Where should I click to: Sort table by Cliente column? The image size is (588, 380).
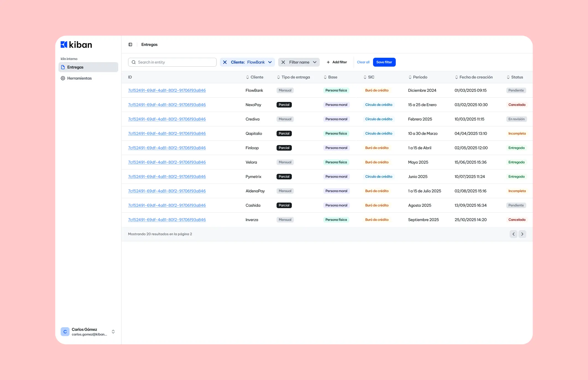tap(254, 77)
